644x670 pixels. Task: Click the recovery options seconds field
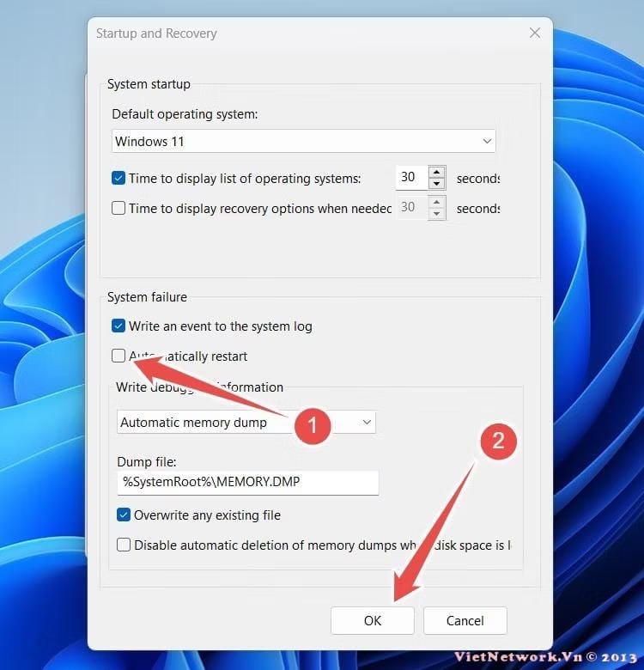point(410,208)
